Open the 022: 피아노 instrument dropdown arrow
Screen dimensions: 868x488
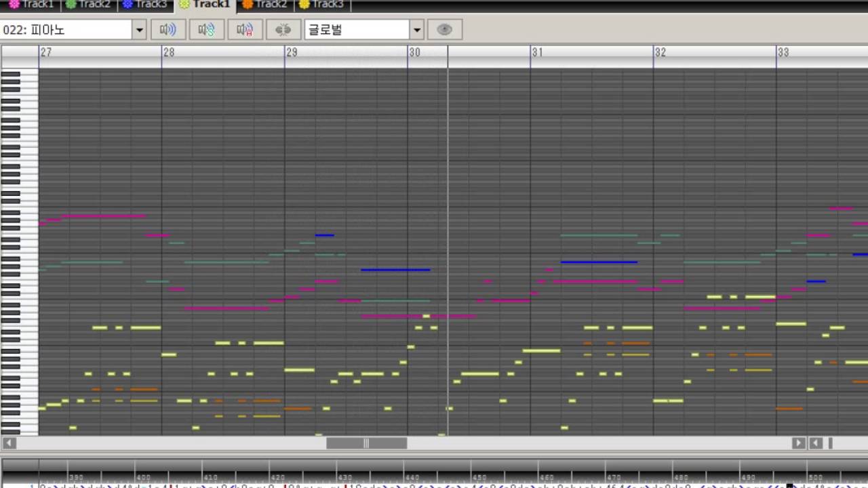140,30
